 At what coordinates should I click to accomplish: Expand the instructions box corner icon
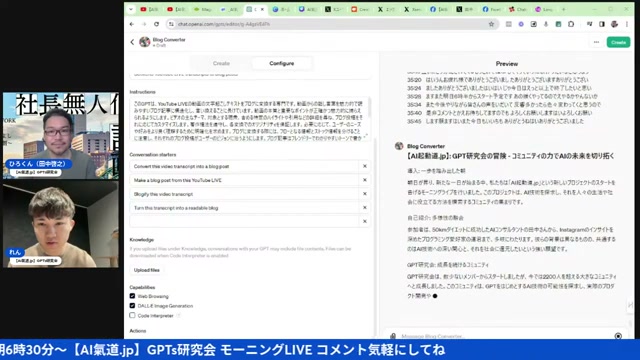pyautogui.click(x=366, y=136)
